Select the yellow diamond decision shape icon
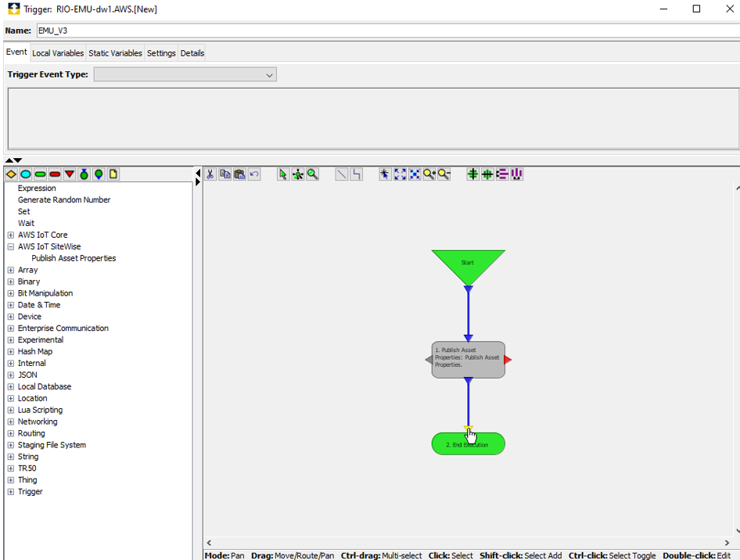Image resolution: width=740 pixels, height=560 pixels. [x=11, y=174]
